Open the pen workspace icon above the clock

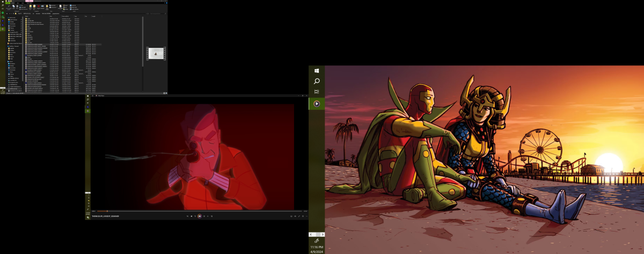pos(317,241)
